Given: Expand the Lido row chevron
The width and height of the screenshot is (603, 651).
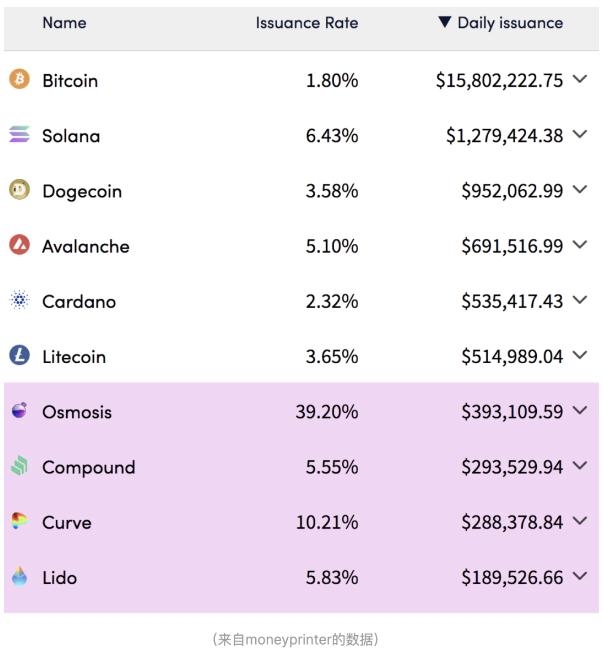Looking at the screenshot, I should pos(581,577).
